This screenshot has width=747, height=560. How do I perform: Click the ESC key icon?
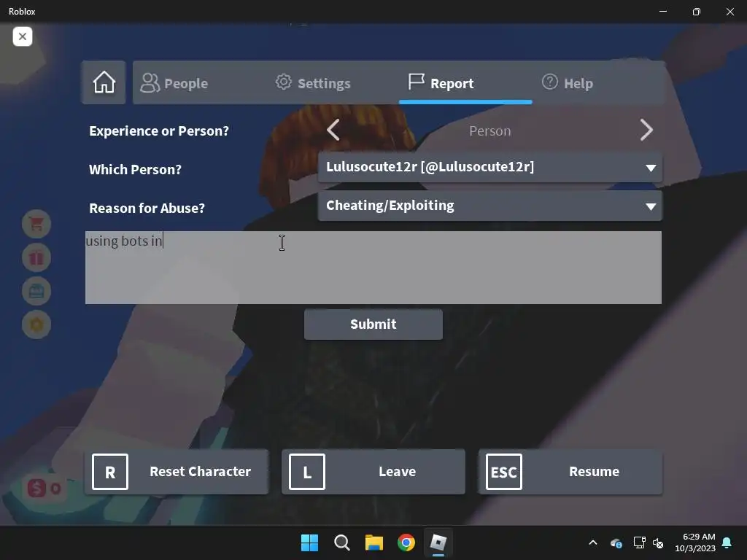coord(504,472)
